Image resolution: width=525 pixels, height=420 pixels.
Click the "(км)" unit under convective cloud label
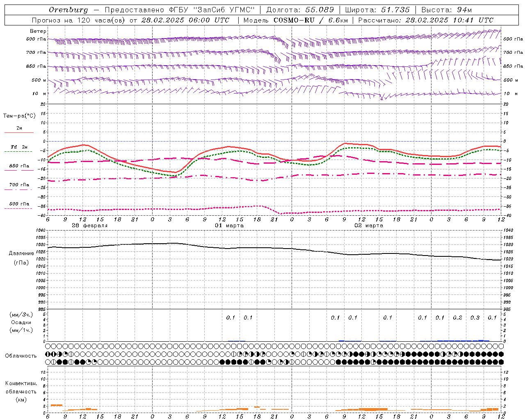pos(21,399)
